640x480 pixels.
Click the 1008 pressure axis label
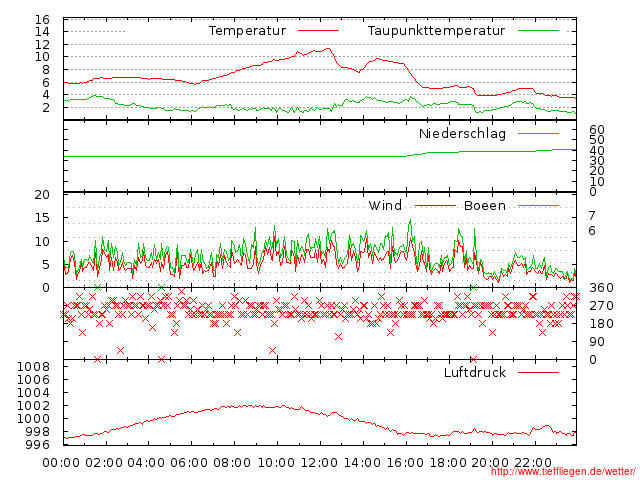tap(33, 367)
